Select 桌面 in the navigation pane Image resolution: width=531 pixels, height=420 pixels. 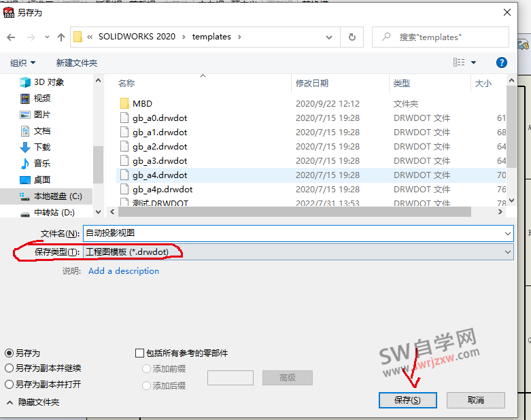click(35, 179)
